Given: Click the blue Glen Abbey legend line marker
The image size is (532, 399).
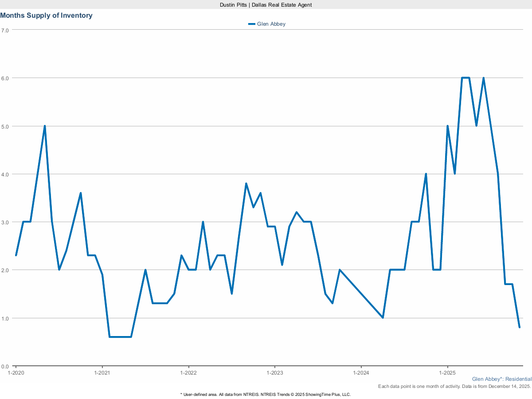Looking at the screenshot, I should [251, 24].
